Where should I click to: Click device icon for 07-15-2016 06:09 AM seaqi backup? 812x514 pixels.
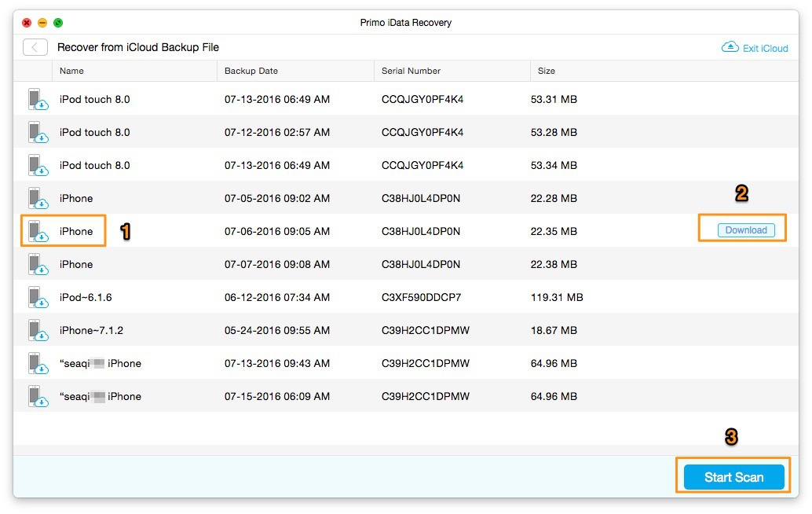click(x=38, y=397)
